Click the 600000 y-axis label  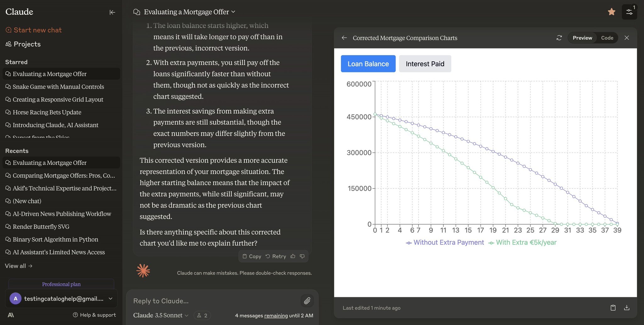[x=359, y=84]
